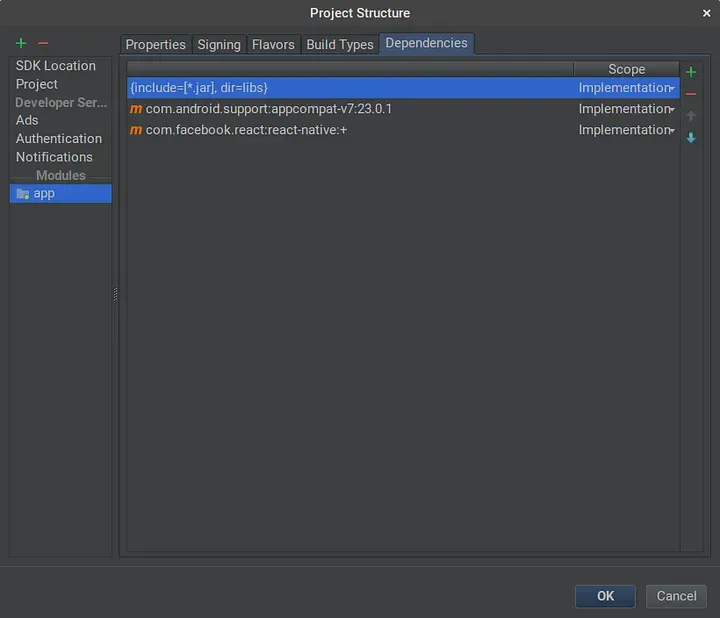Open the Signing tab
The width and height of the screenshot is (720, 618).
(x=219, y=45)
